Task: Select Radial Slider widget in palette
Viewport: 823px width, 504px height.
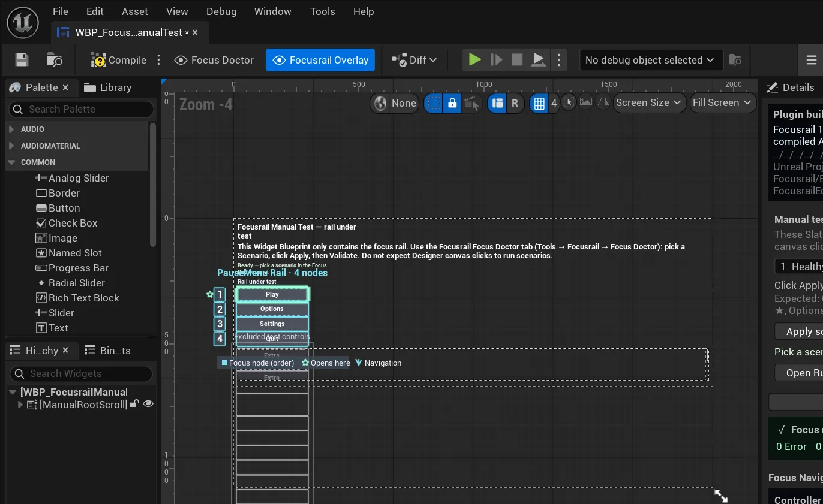Action: [70, 283]
